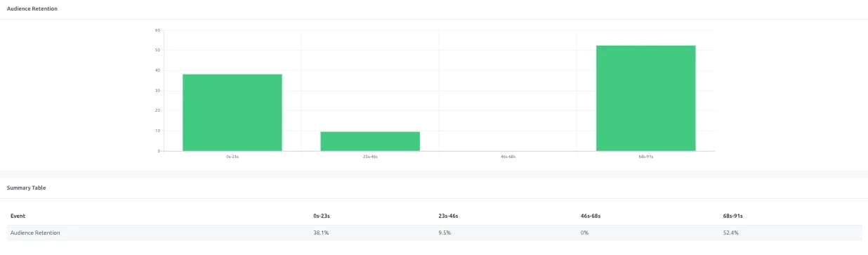Click the 0s-23s green bar
Viewport: 868px width, 255px height.
point(232,112)
